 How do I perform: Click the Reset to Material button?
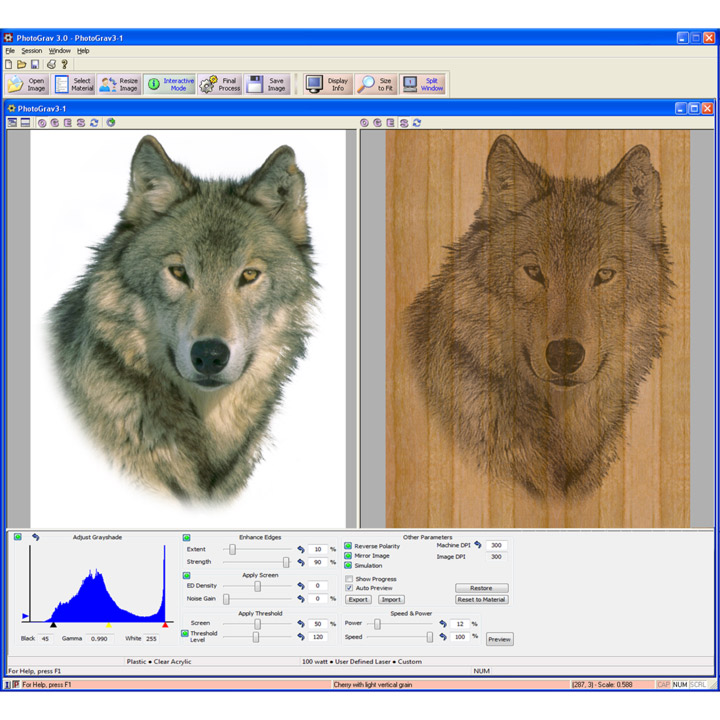[x=481, y=600]
